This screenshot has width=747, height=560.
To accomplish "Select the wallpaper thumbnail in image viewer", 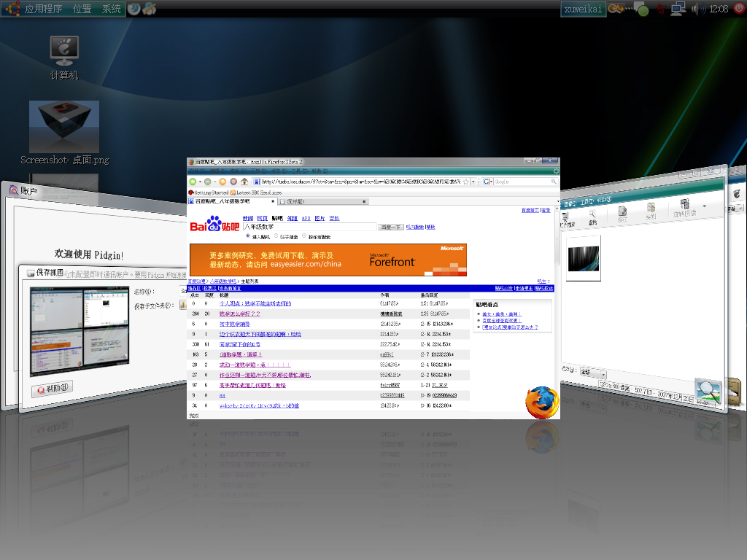I will (x=584, y=258).
